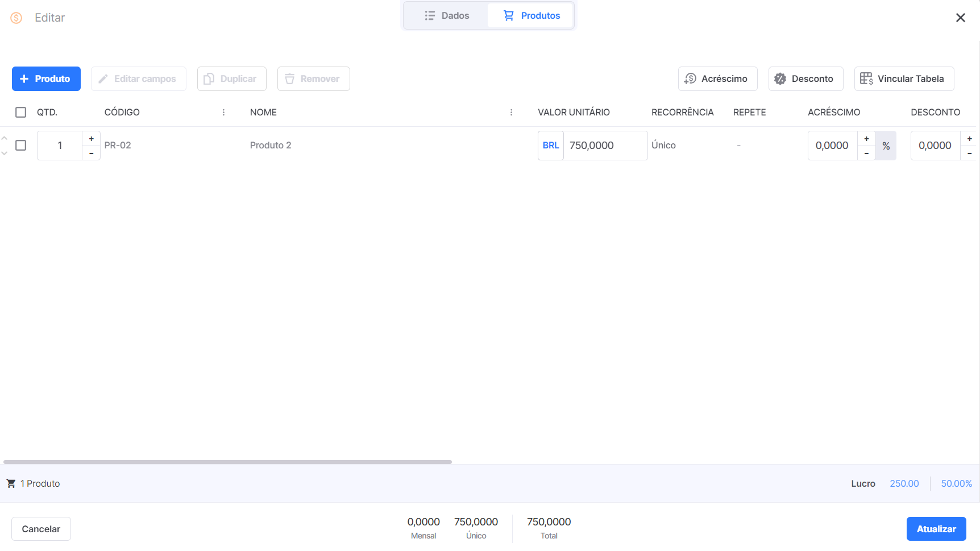Click the cart icon next to 1 Produto

[x=11, y=483]
